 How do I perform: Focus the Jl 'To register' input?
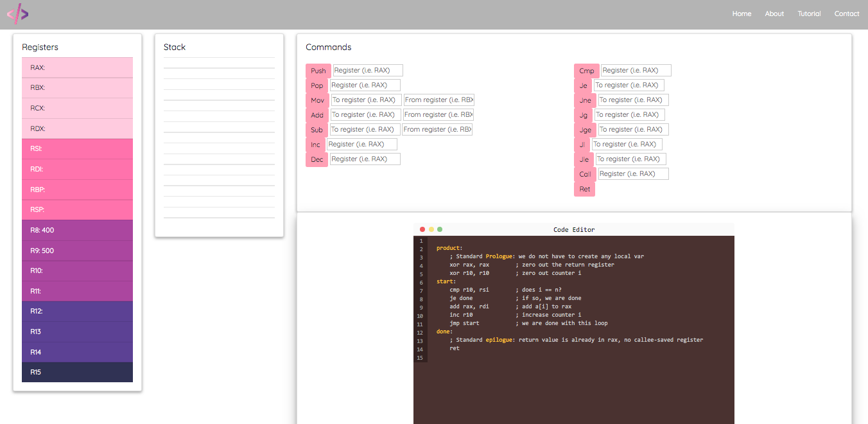(x=627, y=144)
